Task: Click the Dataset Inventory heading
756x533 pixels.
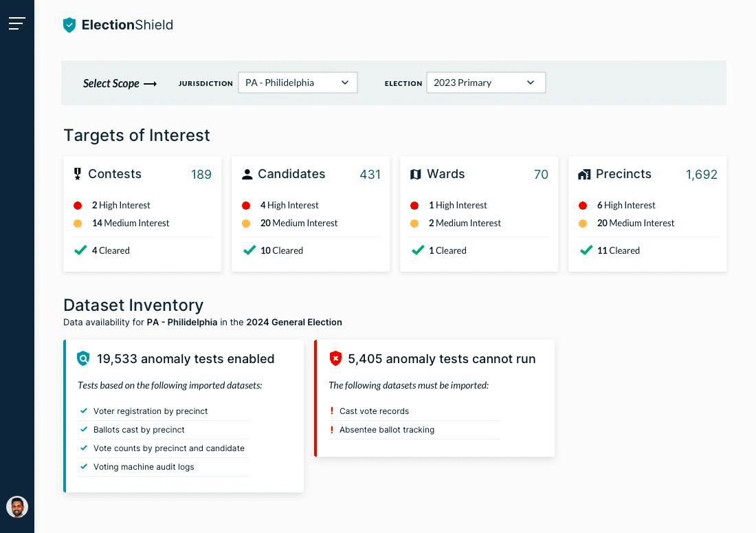Action: [133, 305]
